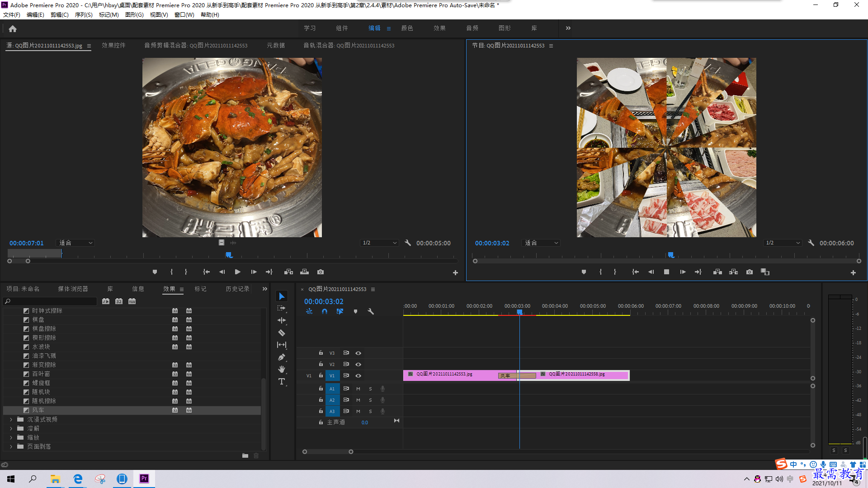
Task: Click Lift button in program monitor
Action: pyautogui.click(x=717, y=272)
